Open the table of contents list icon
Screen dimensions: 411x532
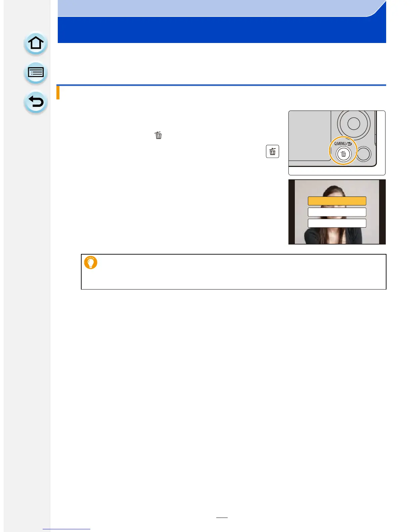[36, 73]
